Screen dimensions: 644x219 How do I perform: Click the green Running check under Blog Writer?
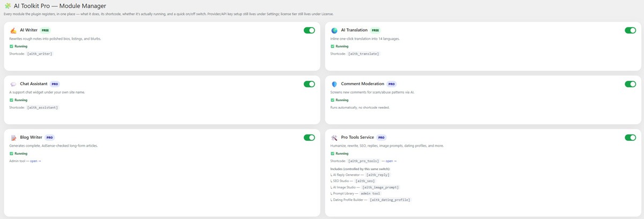click(x=11, y=153)
